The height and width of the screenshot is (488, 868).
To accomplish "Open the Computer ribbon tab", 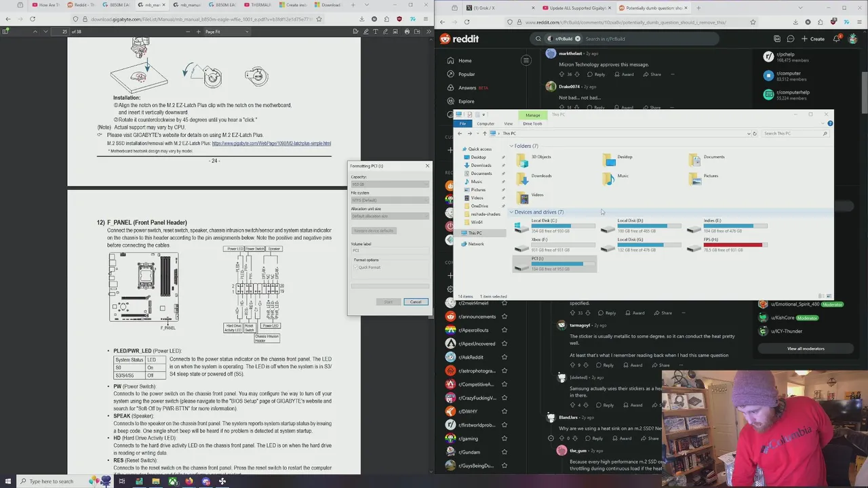I will 486,123.
